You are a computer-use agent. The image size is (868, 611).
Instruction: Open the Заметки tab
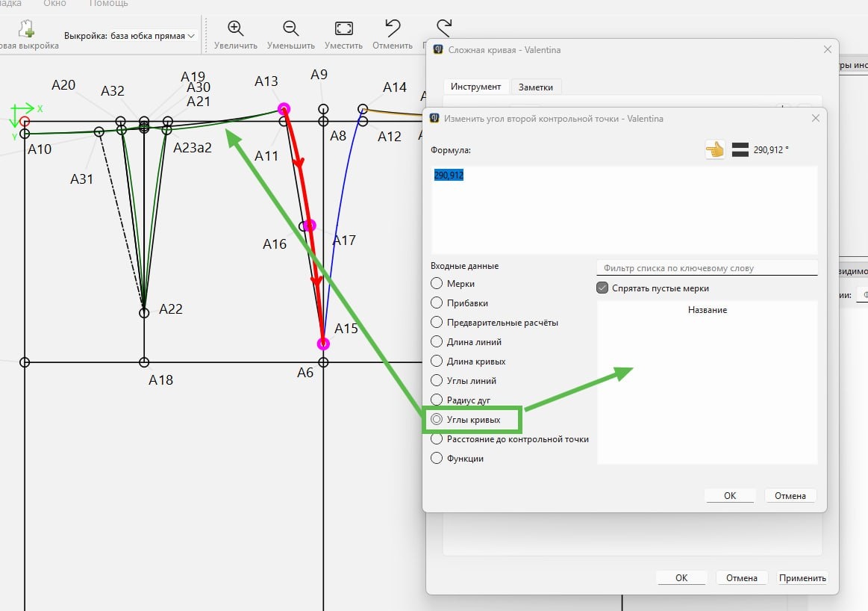535,87
